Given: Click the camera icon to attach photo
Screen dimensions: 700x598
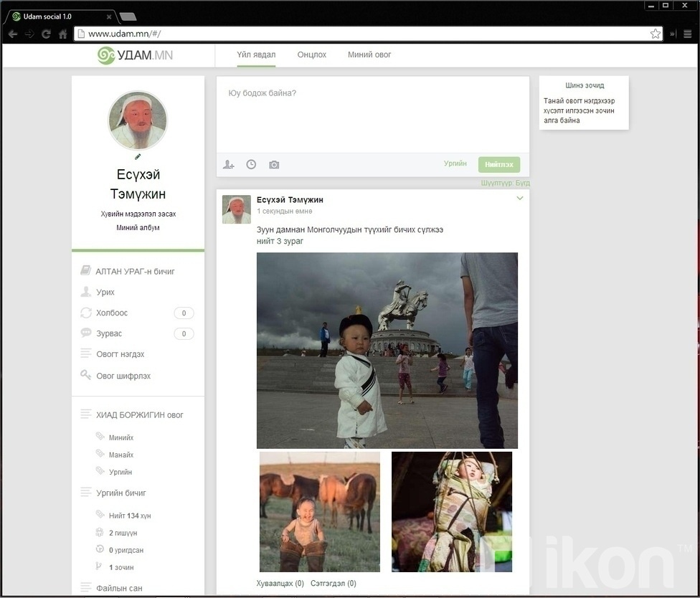Looking at the screenshot, I should coord(274,165).
